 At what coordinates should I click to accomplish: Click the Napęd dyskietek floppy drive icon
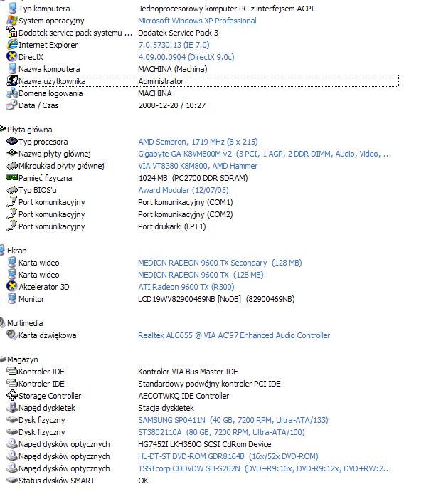pyautogui.click(x=11, y=408)
